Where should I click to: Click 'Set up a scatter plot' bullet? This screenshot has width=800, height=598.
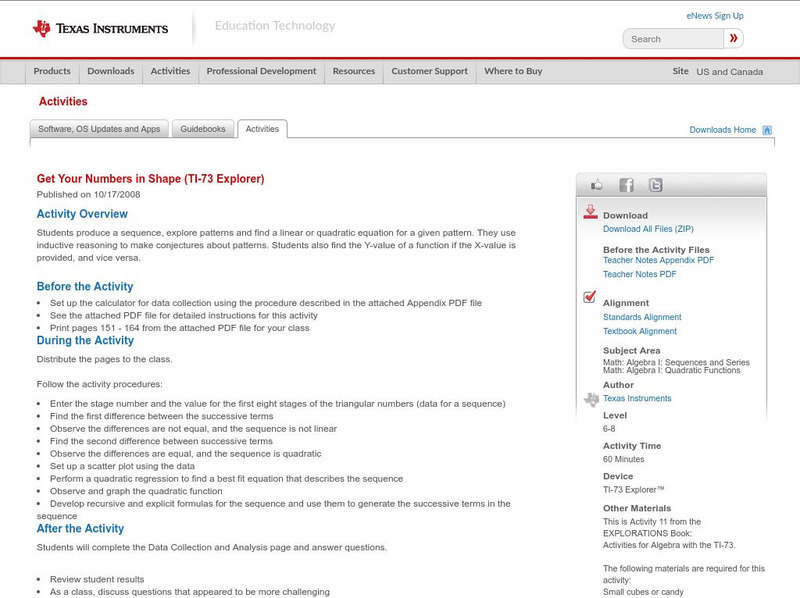122,466
